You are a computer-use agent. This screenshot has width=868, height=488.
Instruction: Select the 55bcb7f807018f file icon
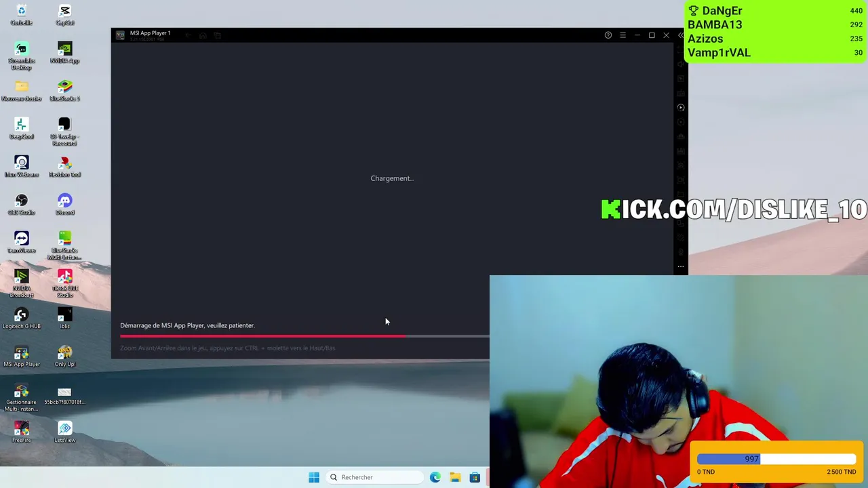[64, 394]
